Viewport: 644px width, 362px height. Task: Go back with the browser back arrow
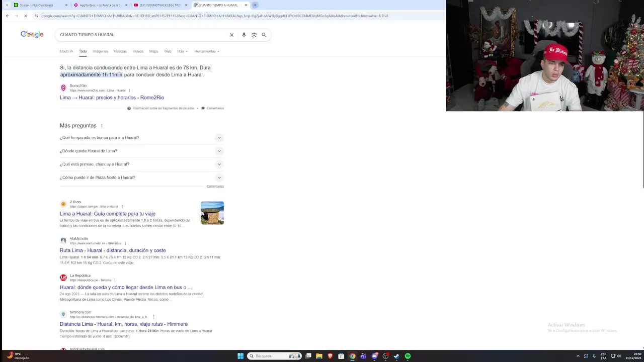7,16
